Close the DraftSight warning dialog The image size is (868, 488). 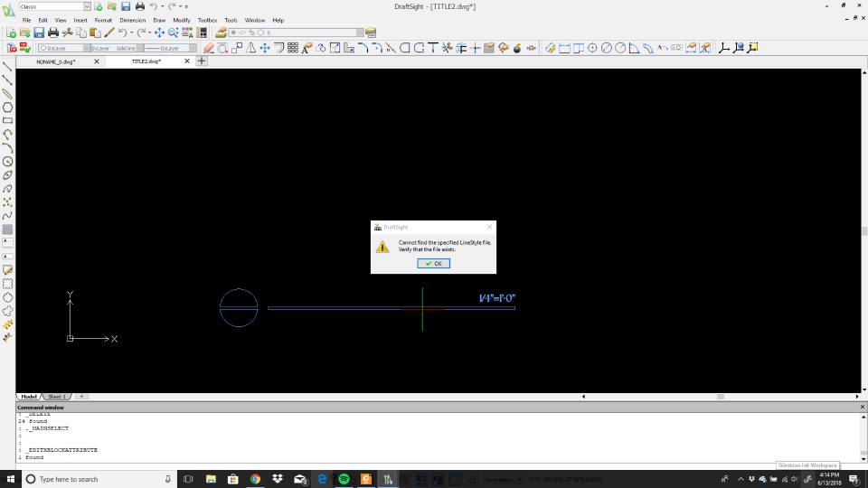[489, 227]
